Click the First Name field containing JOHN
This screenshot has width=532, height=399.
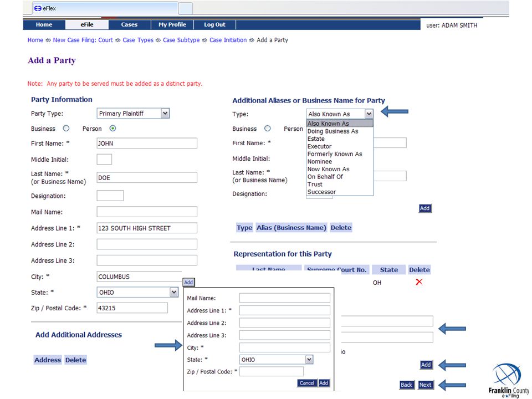pos(147,143)
